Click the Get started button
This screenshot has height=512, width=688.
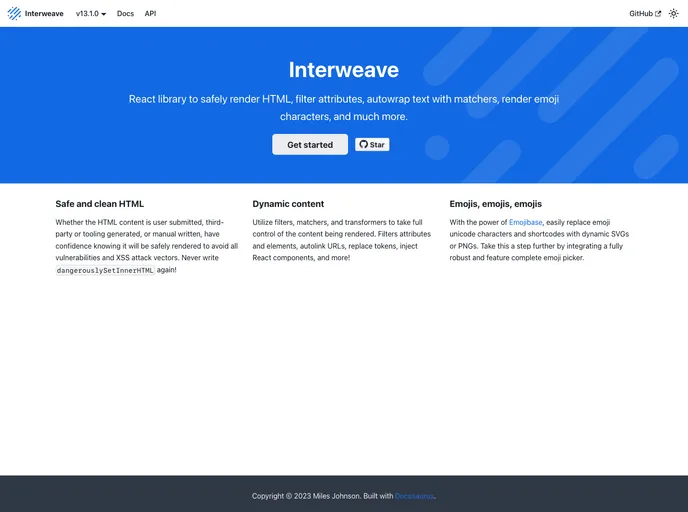310,144
